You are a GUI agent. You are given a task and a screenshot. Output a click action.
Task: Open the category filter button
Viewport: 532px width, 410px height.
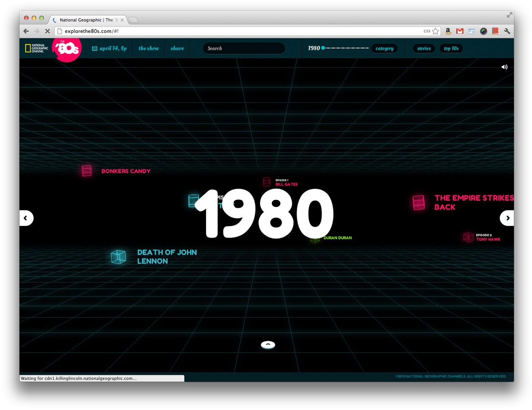(x=384, y=48)
